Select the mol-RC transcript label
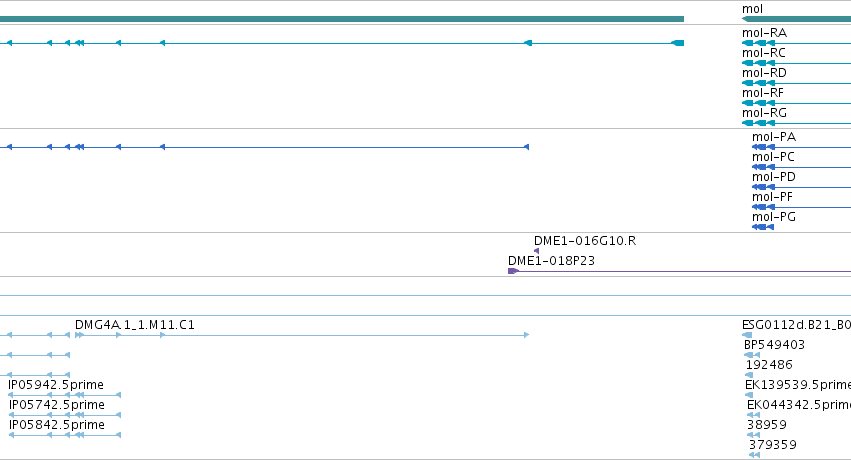Image resolution: width=851 pixels, height=460 pixels. (764, 53)
